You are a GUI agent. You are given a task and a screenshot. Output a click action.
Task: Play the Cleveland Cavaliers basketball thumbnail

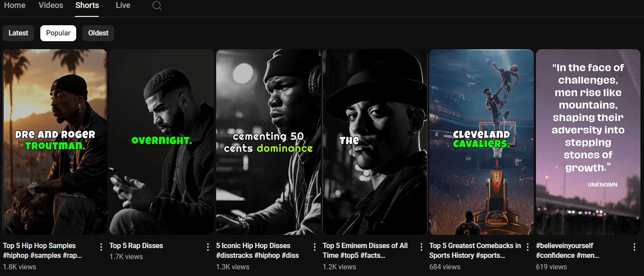coord(481,142)
